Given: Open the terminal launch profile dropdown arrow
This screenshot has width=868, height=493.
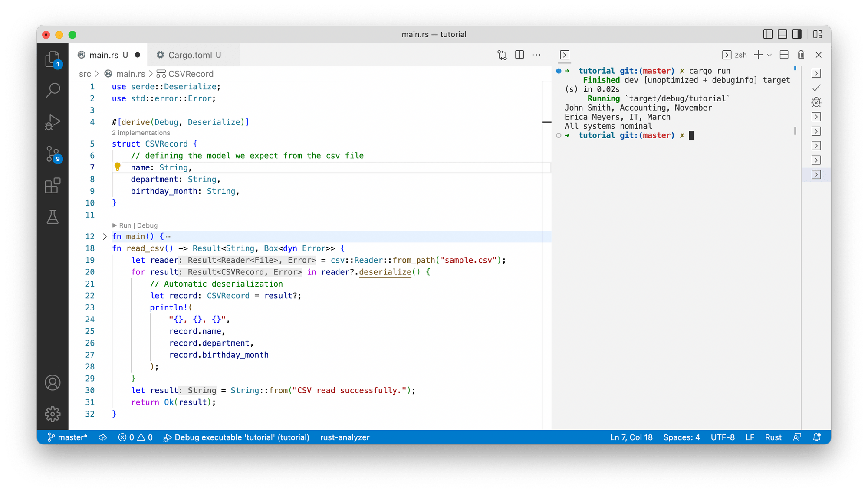Looking at the screenshot, I should tap(769, 55).
